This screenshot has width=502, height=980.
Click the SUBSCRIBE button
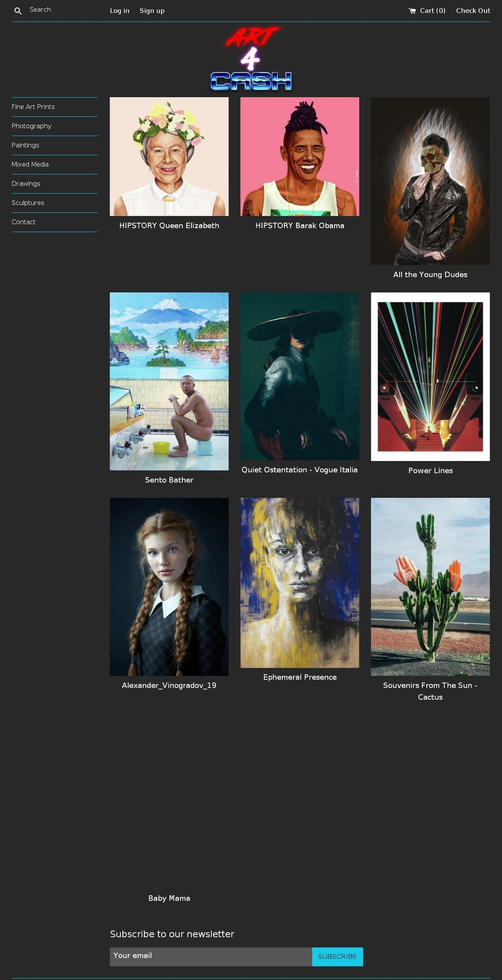(x=337, y=956)
